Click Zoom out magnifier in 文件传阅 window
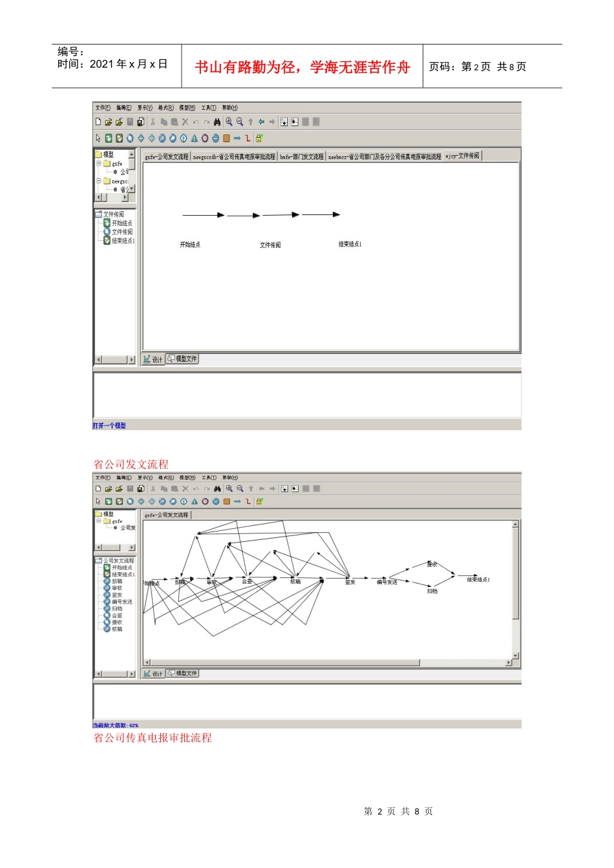This screenshot has width=614, height=868. click(x=240, y=121)
